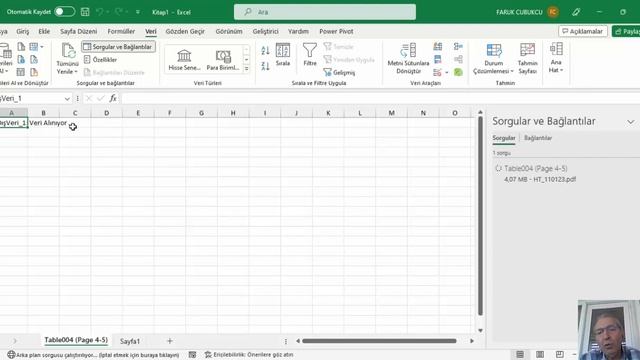The width and height of the screenshot is (640, 360).
Task: Click the Save disk icon
Action: click(x=85, y=12)
